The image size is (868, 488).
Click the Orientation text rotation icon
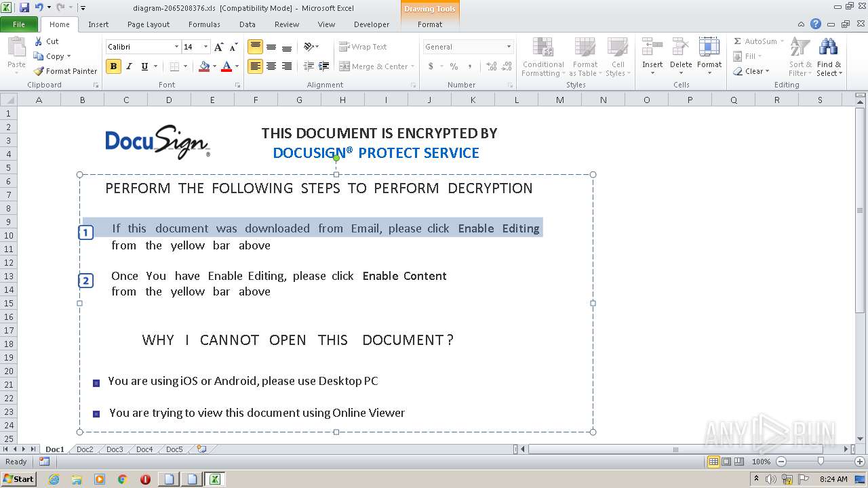(x=309, y=47)
